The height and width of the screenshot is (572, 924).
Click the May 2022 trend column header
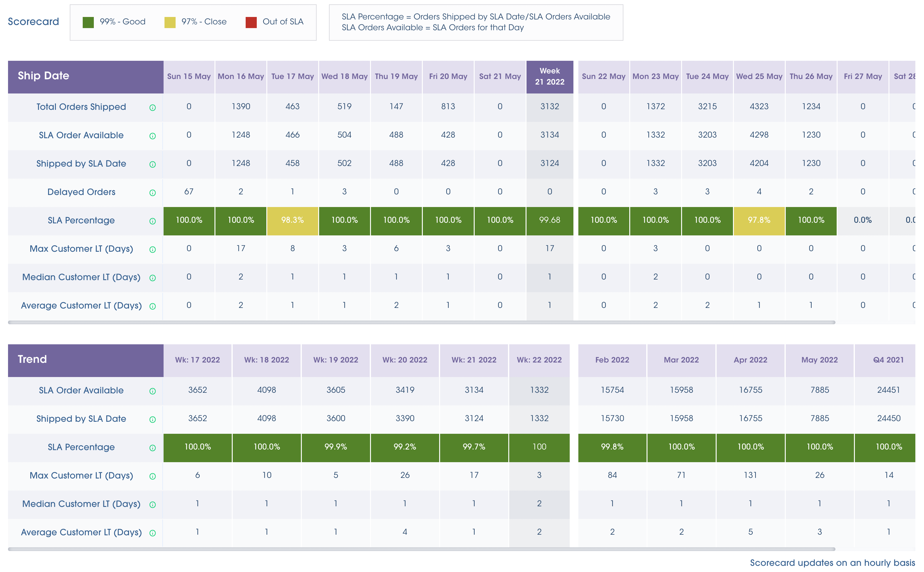click(819, 360)
